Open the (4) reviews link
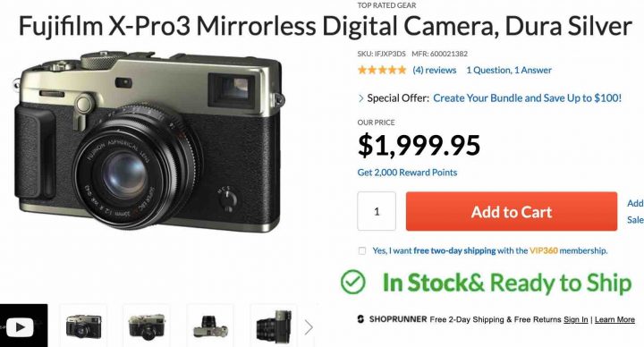 click(434, 71)
